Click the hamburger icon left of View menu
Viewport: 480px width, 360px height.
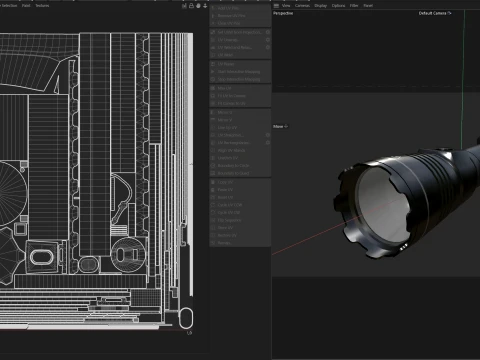[276, 6]
